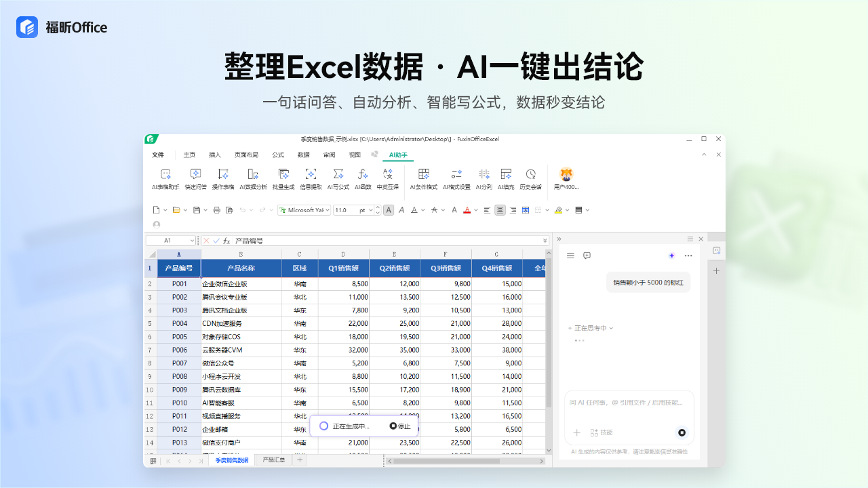The image size is (868, 488).
Task: Toggle strikethrough text formatting
Action: [434, 210]
